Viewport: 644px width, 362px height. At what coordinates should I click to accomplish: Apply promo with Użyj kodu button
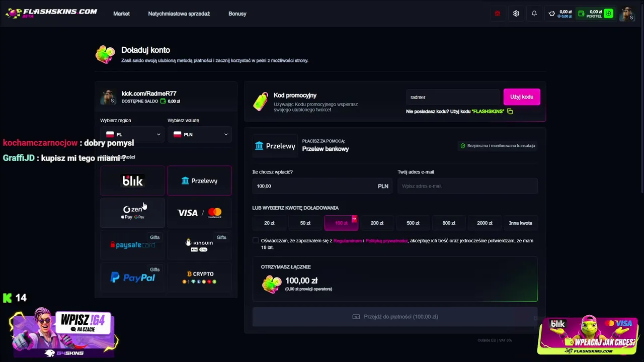pos(522,97)
